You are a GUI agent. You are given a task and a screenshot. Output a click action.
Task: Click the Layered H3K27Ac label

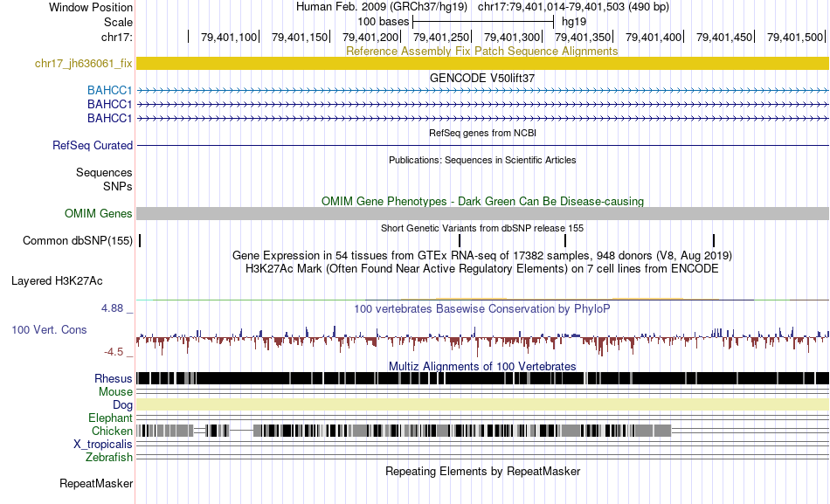pos(57,280)
